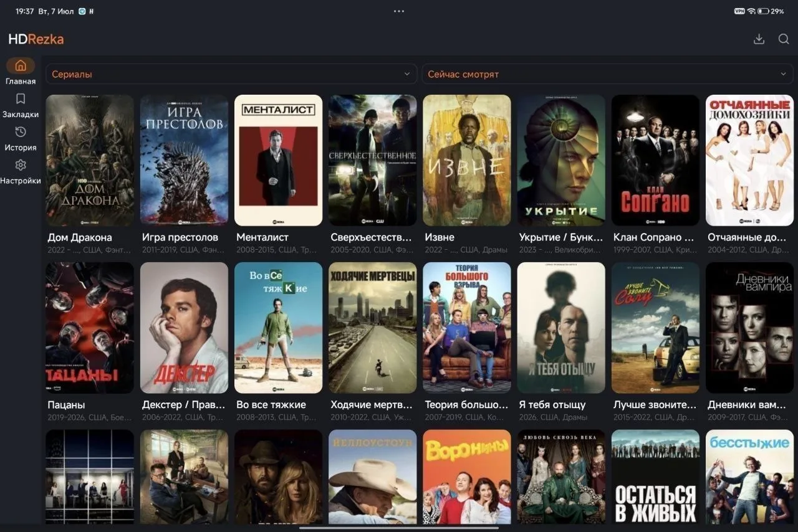Click the title text Во все тяжкие

[271, 405]
